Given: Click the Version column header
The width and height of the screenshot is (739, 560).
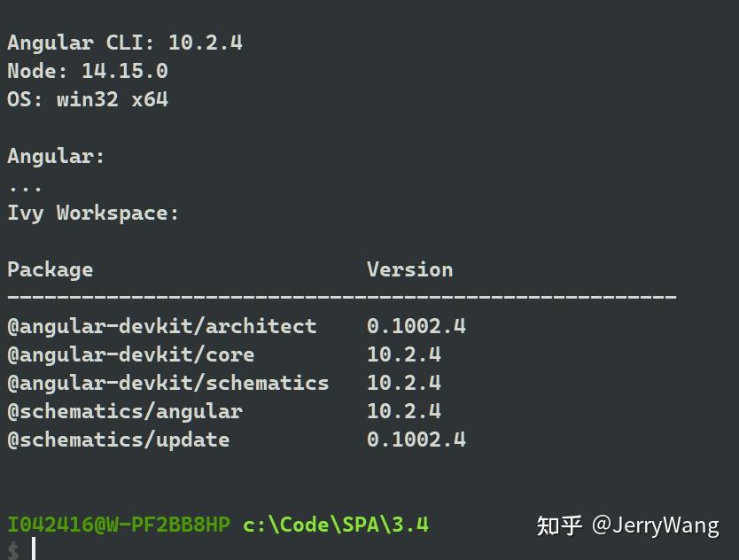Looking at the screenshot, I should click(x=410, y=269).
